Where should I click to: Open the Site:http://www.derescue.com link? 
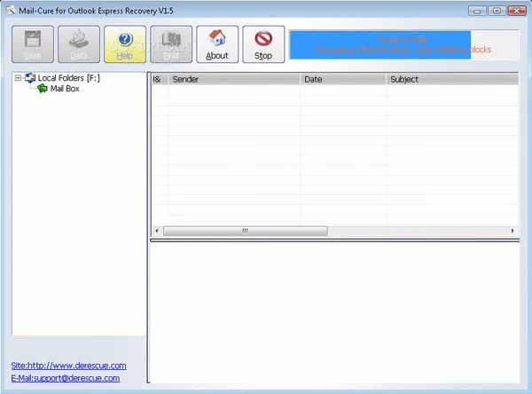[x=68, y=366]
